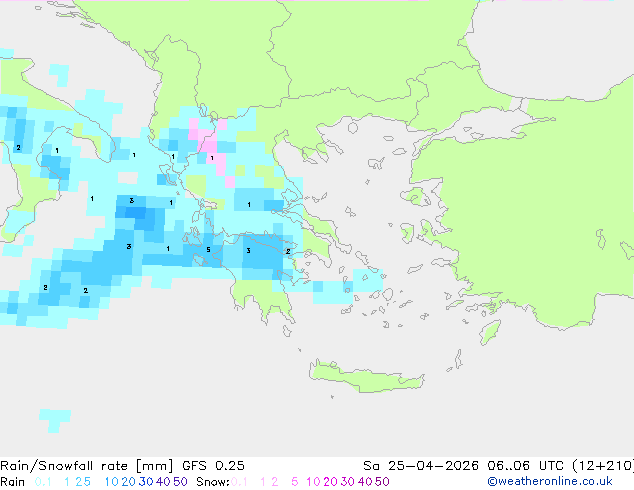This screenshot has height=490, width=634.
Task: Select the snow legend value 20
Action: (x=330, y=482)
